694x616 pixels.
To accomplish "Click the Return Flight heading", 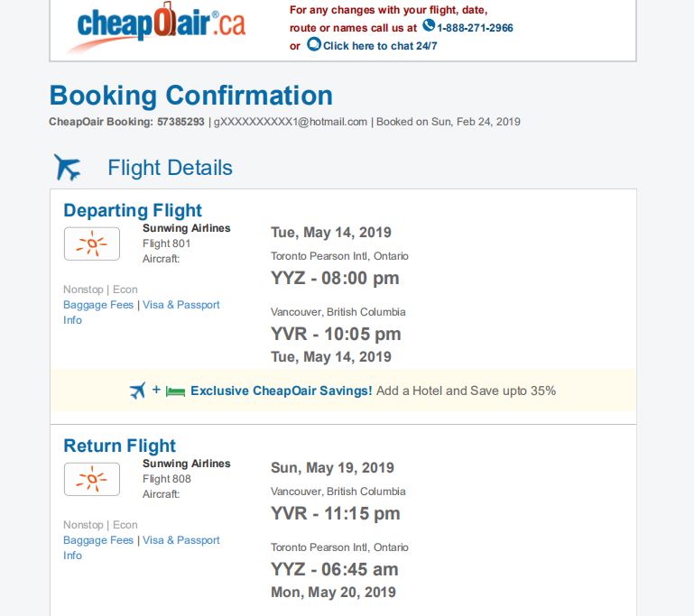I will click(119, 446).
